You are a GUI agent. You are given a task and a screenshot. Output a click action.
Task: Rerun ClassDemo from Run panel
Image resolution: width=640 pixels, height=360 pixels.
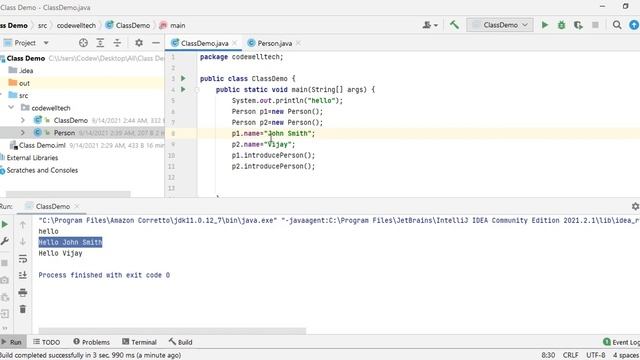coord(5,224)
